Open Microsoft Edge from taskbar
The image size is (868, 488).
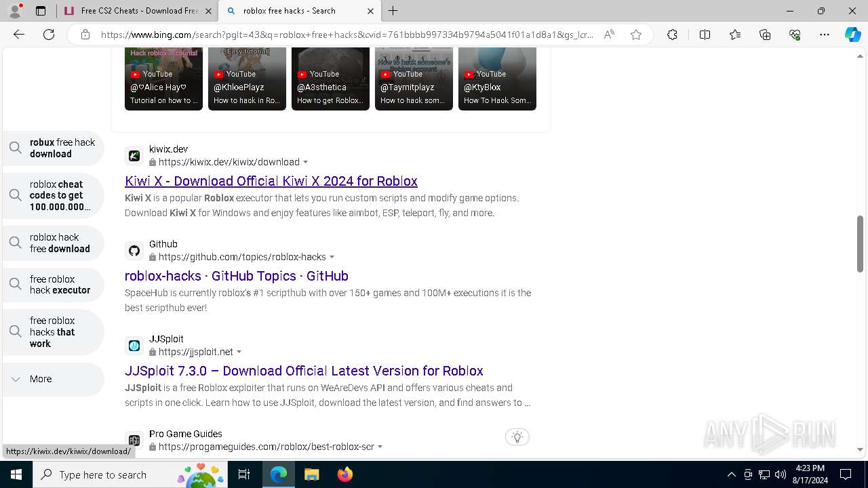pyautogui.click(x=279, y=474)
